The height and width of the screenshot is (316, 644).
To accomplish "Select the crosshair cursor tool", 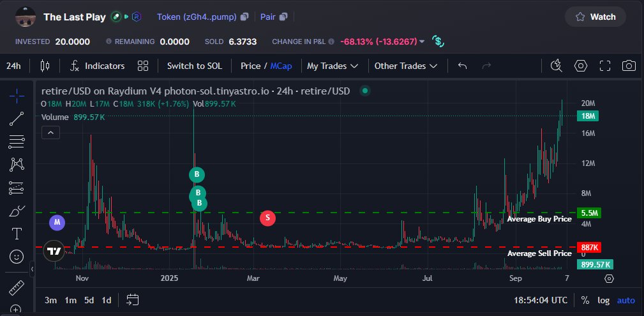I will [17, 95].
